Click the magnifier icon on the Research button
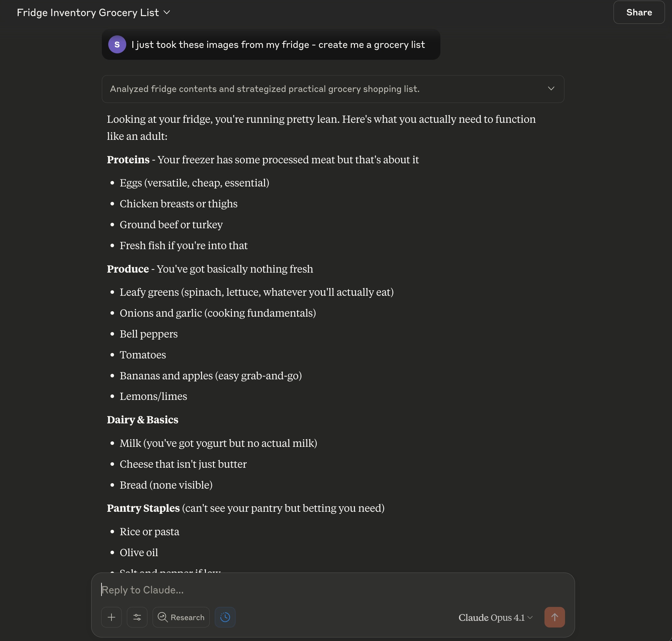 tap(163, 617)
